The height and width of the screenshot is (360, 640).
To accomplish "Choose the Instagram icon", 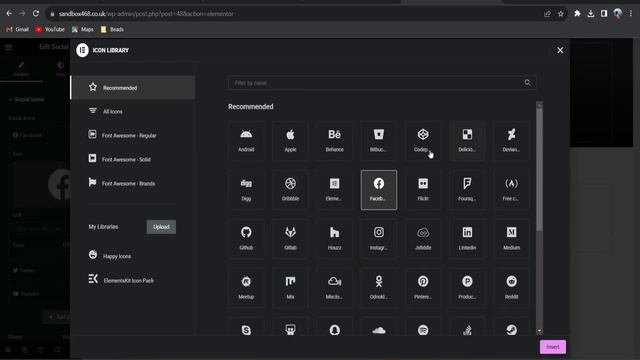I will point(379,239).
